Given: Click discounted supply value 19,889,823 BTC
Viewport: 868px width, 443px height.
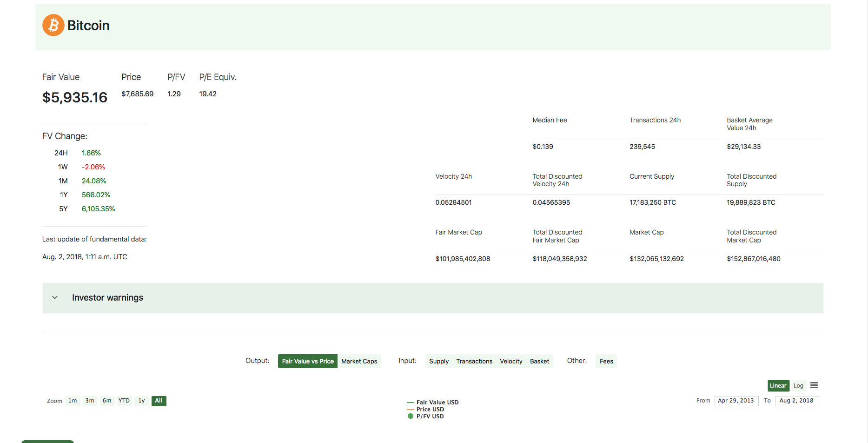Looking at the screenshot, I should coord(751,202).
